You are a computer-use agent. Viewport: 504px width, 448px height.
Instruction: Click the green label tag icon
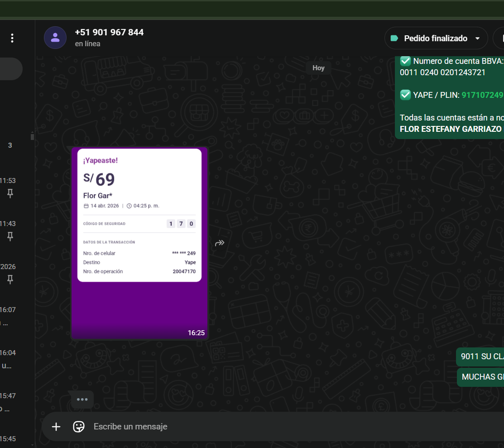point(394,39)
